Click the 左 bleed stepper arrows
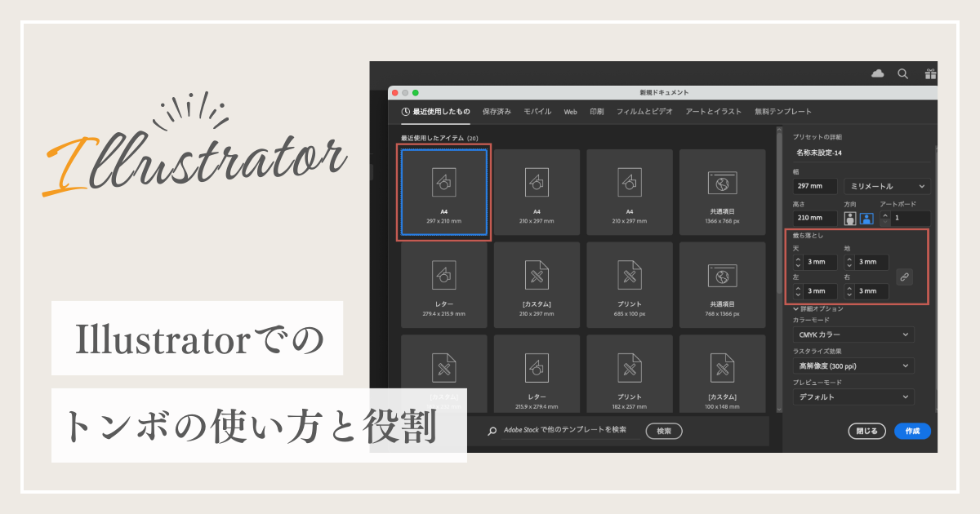980x514 pixels. point(798,291)
